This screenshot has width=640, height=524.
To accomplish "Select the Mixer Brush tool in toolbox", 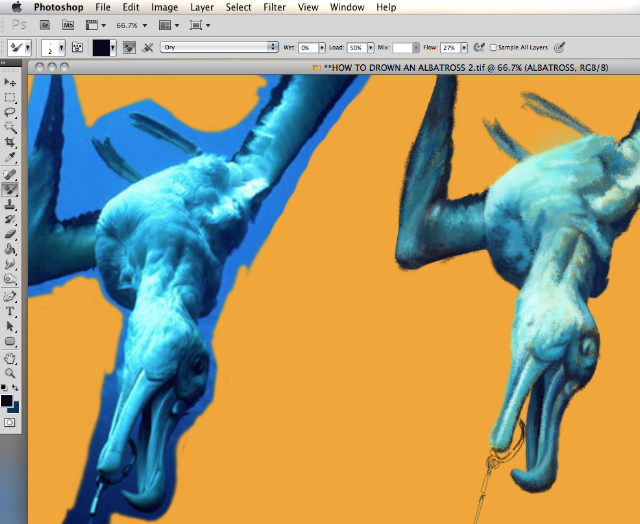I will point(10,190).
